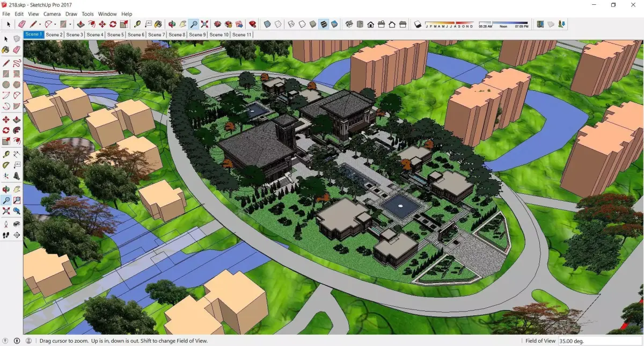Activate the Orbit tool in top toolbar
The image size is (644, 346).
(172, 24)
